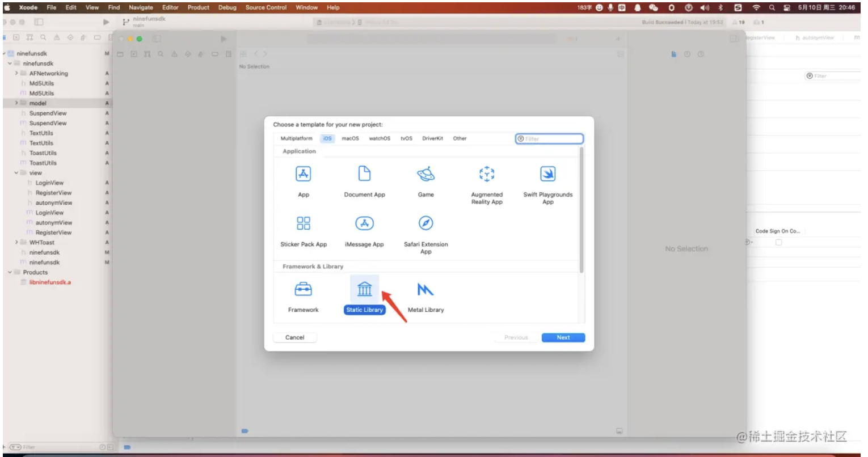The width and height of the screenshot is (868, 457).
Task: Switch to the Other tab
Action: [x=460, y=138]
